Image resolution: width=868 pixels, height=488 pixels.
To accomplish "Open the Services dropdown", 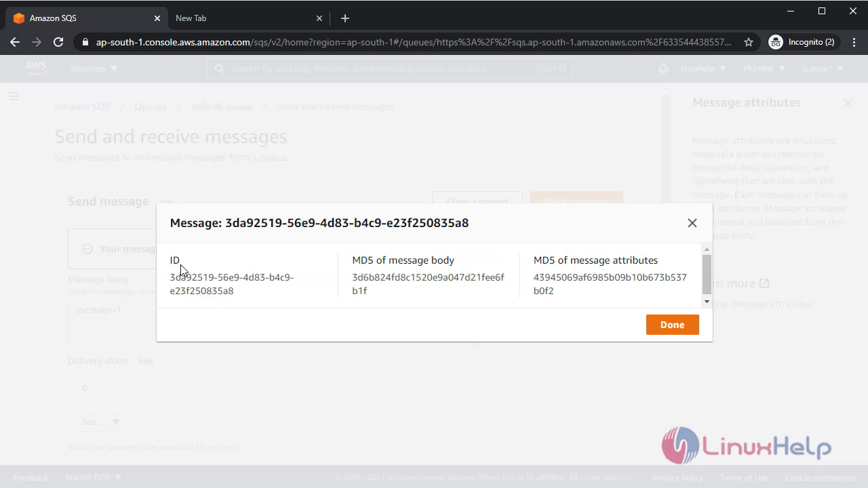I will 94,68.
